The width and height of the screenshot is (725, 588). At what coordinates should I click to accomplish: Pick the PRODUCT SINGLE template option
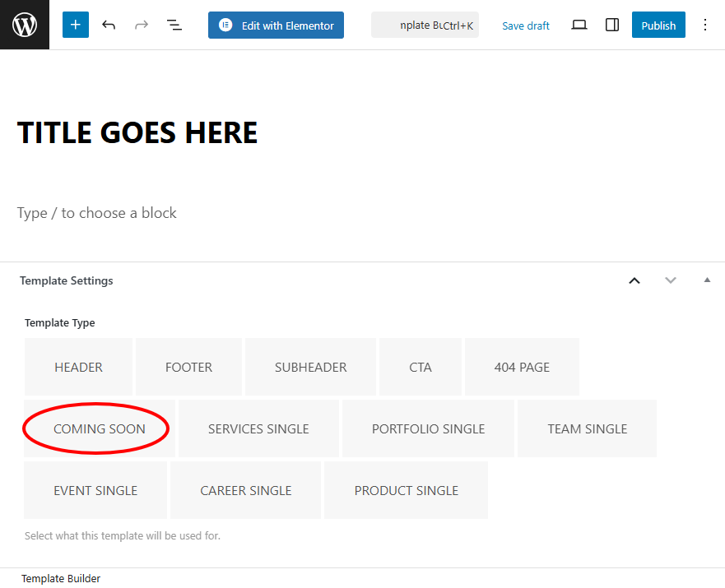(x=406, y=490)
